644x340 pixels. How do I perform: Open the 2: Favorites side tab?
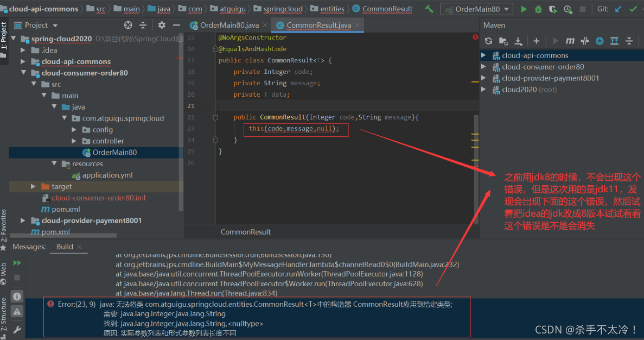[4, 229]
